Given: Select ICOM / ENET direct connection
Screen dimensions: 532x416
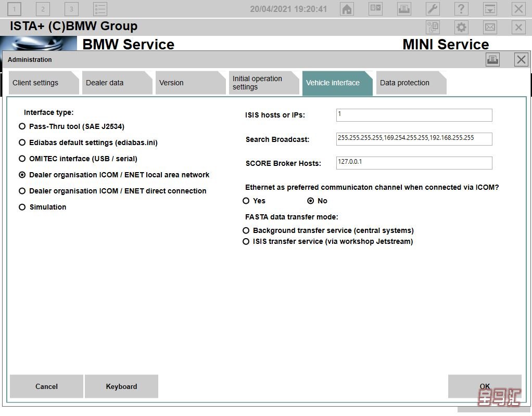Looking at the screenshot, I should coord(112,191).
